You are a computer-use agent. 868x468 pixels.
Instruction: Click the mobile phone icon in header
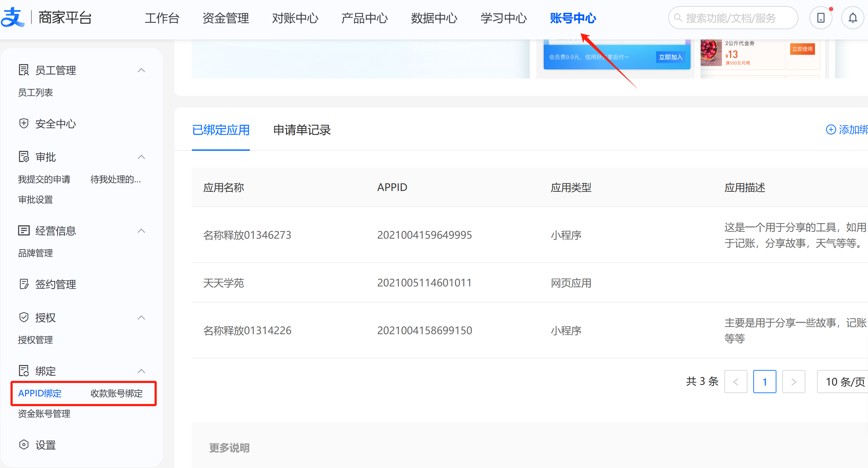click(x=821, y=18)
